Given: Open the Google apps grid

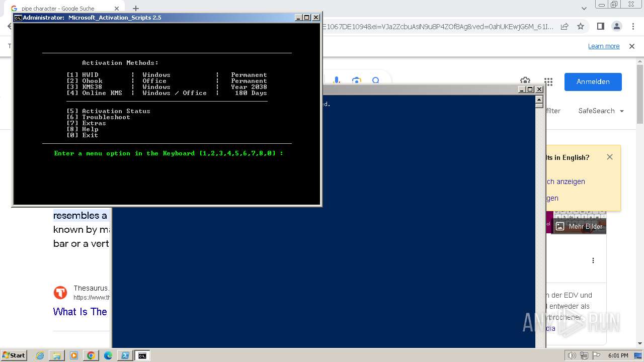Looking at the screenshot, I should 548,82.
